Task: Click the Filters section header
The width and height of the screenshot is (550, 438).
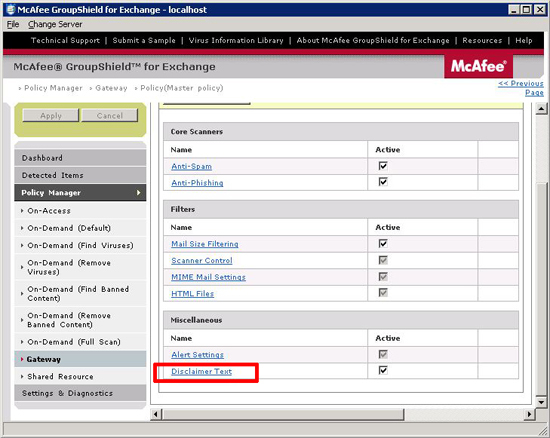Action: [x=341, y=209]
